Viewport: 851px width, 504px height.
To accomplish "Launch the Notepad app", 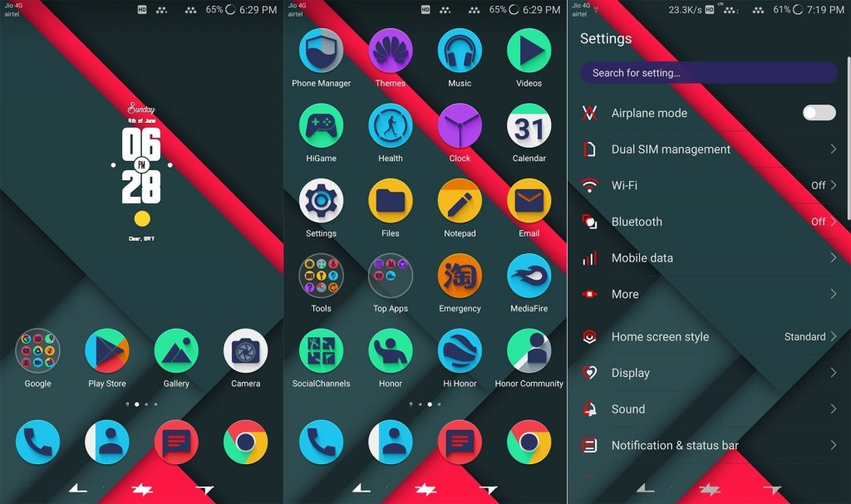I will [460, 201].
